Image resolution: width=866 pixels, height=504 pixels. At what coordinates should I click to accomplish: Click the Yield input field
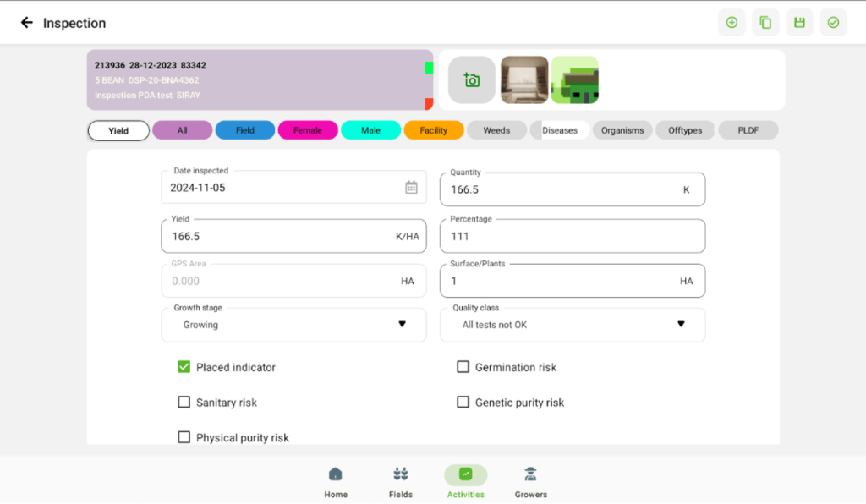click(293, 236)
